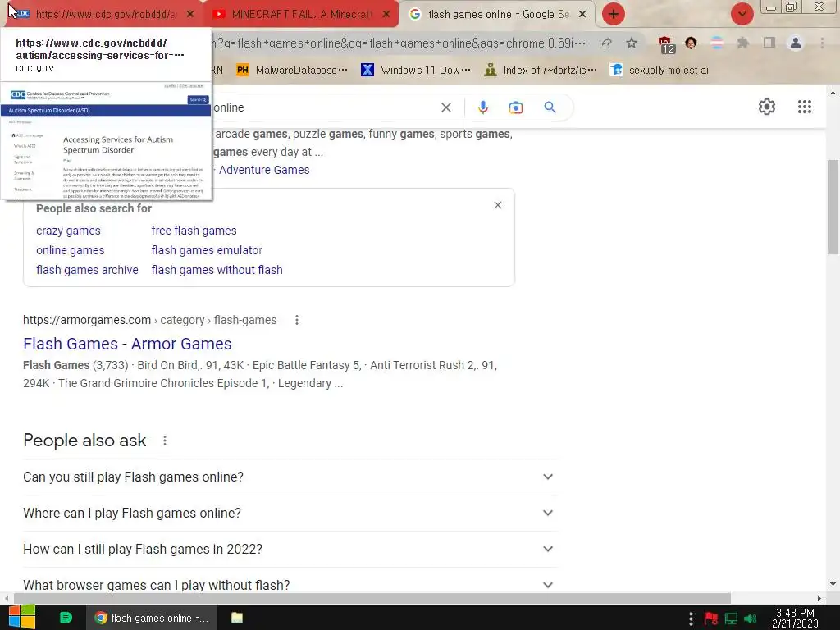Click the vertical scrollbar thumb
The width and height of the screenshot is (840, 630).
click(x=833, y=206)
